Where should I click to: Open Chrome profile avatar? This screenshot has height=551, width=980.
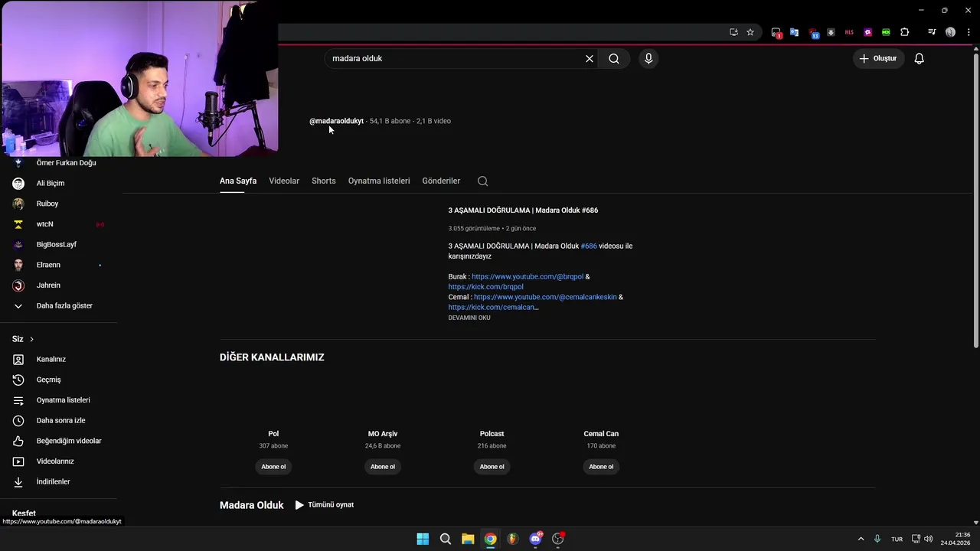point(950,32)
